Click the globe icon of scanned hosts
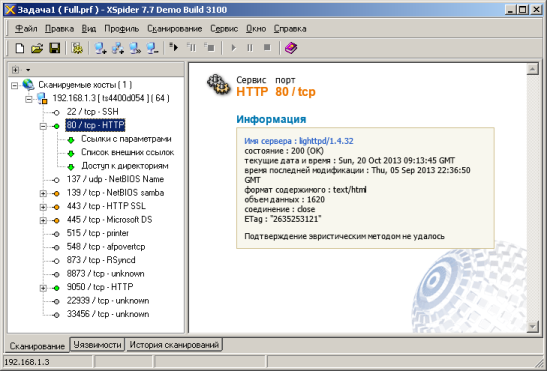The height and width of the screenshot is (371, 547). point(28,84)
